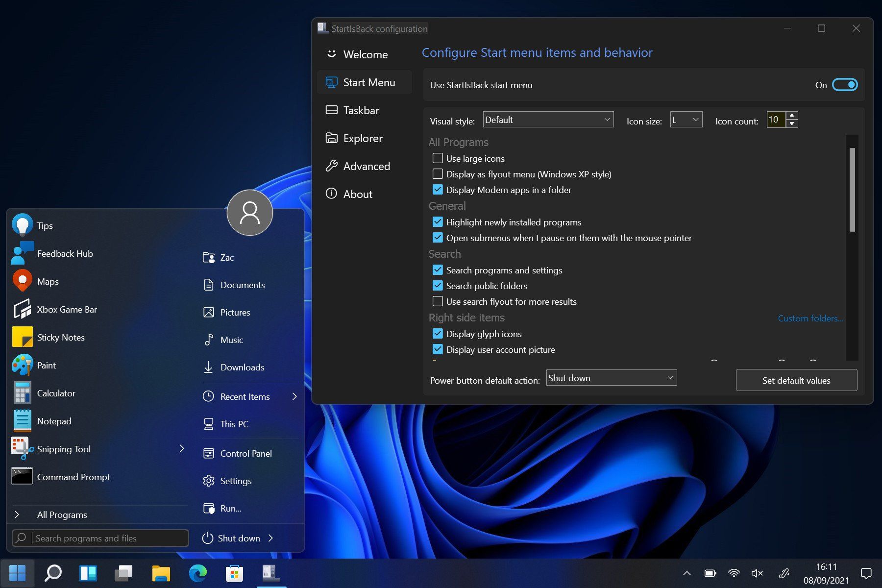Launch Xbox Game Bar from start menu
Screen dimensions: 882x588
(67, 310)
